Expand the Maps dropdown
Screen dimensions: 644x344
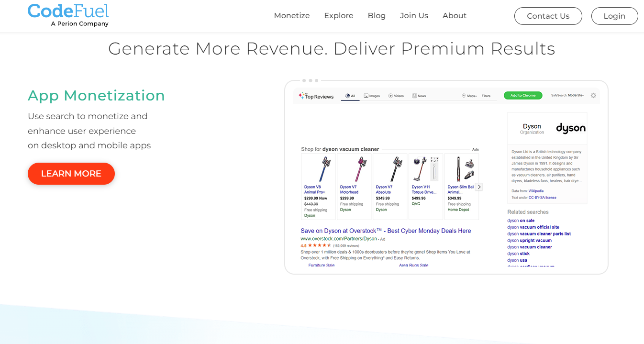[x=469, y=96]
